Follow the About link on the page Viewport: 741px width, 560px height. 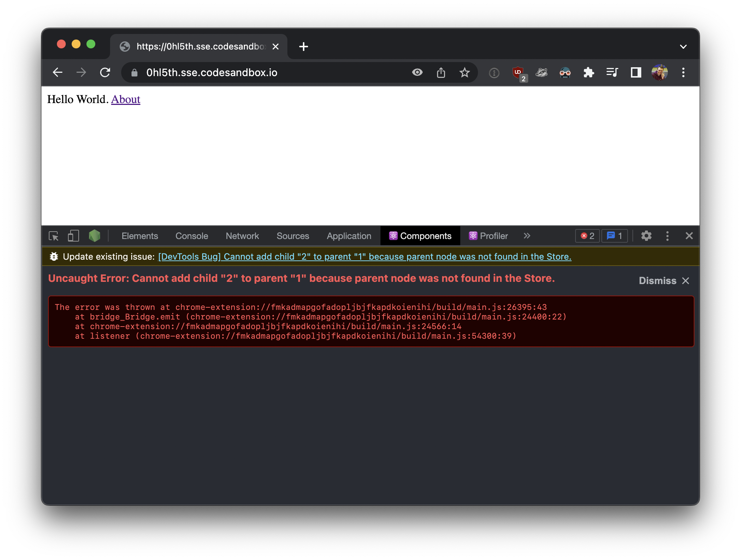click(125, 99)
